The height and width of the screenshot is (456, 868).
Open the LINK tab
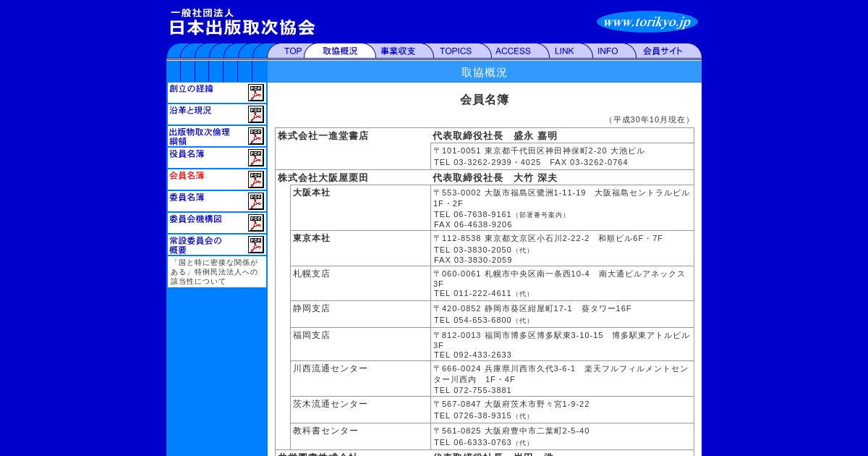(x=564, y=51)
